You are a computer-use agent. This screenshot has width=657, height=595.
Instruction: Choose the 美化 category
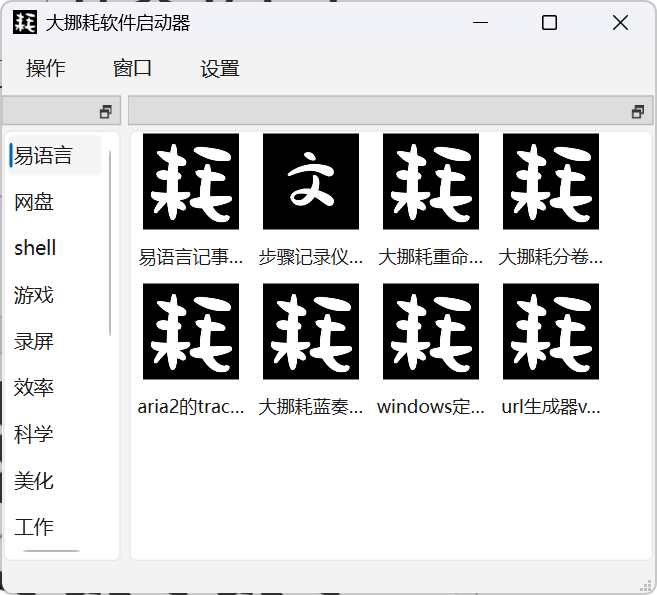(x=55, y=481)
